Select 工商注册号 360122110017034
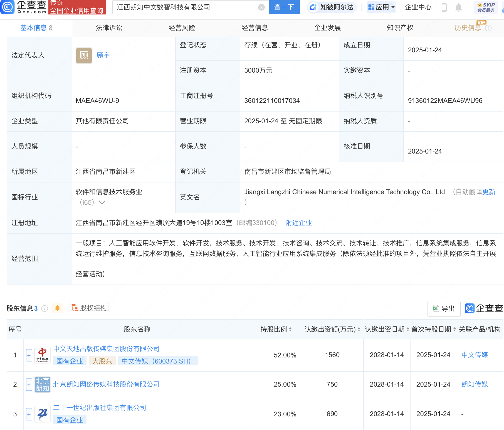The height and width of the screenshot is (430, 504). (x=272, y=101)
